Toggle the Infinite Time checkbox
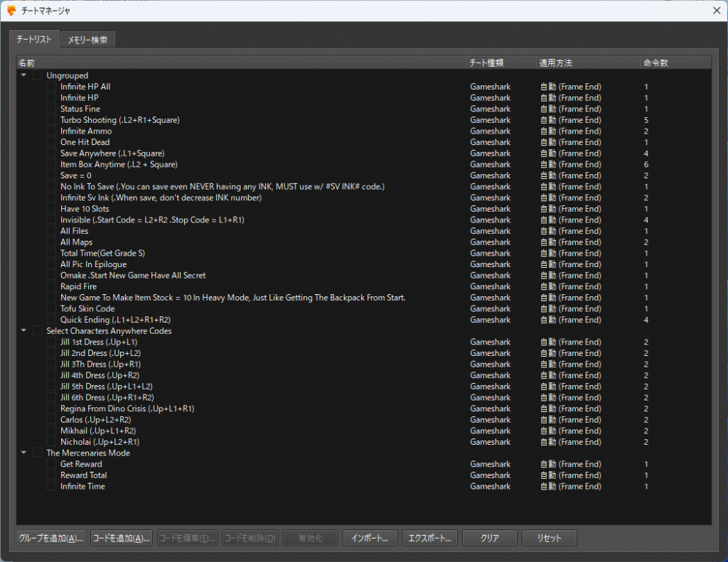 (x=51, y=487)
